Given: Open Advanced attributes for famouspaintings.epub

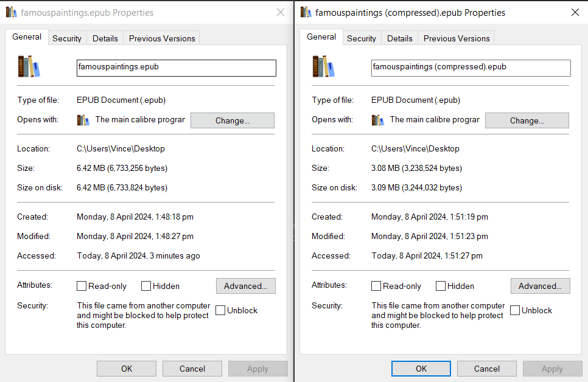Looking at the screenshot, I should (x=245, y=286).
